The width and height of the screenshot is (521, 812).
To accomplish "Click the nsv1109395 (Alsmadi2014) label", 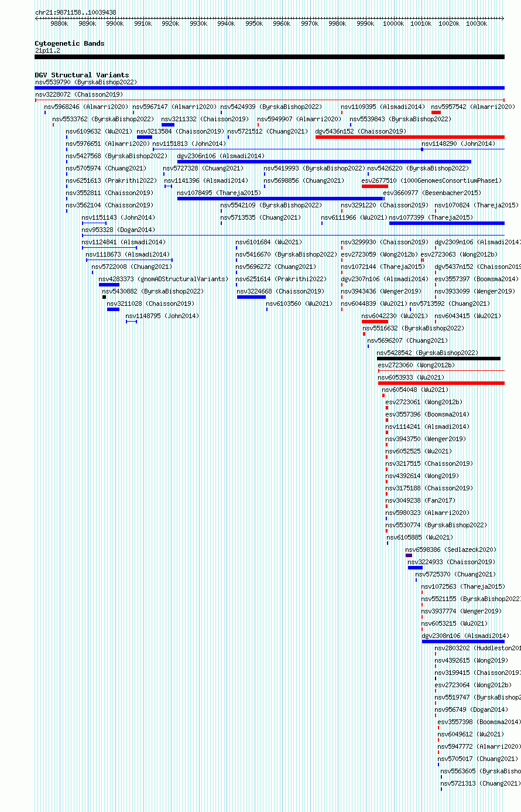I will coord(383,107).
